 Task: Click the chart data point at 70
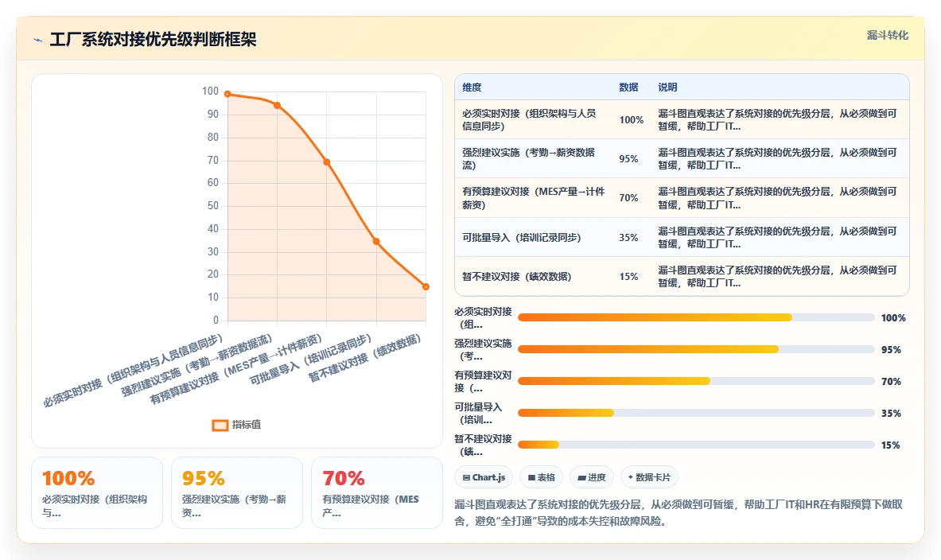pyautogui.click(x=327, y=162)
